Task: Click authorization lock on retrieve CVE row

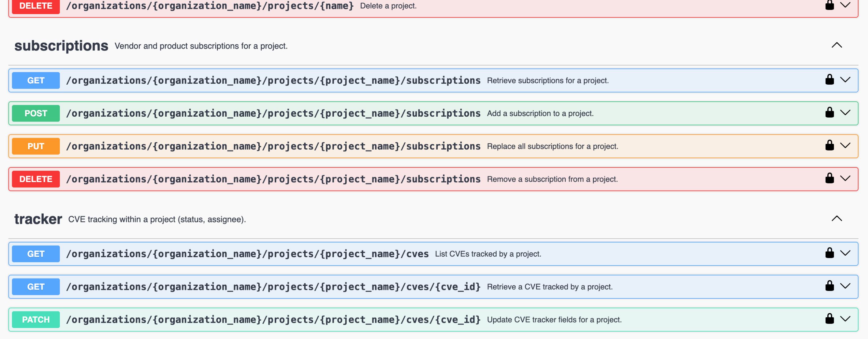Action: 829,286
